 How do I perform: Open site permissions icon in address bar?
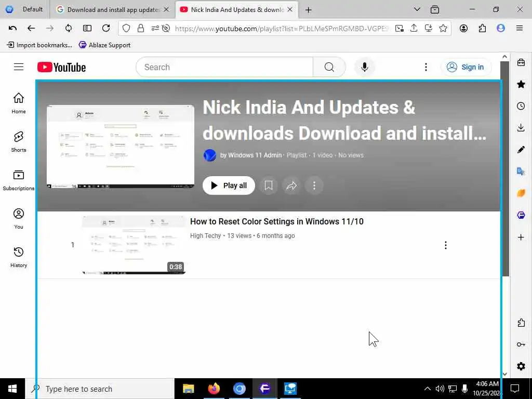pos(155,29)
